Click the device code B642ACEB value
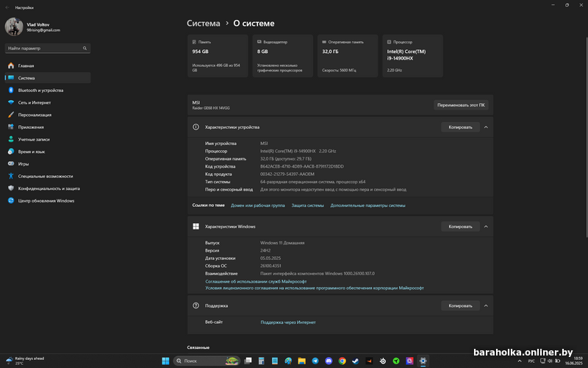This screenshot has height=368, width=588. pos(302,166)
